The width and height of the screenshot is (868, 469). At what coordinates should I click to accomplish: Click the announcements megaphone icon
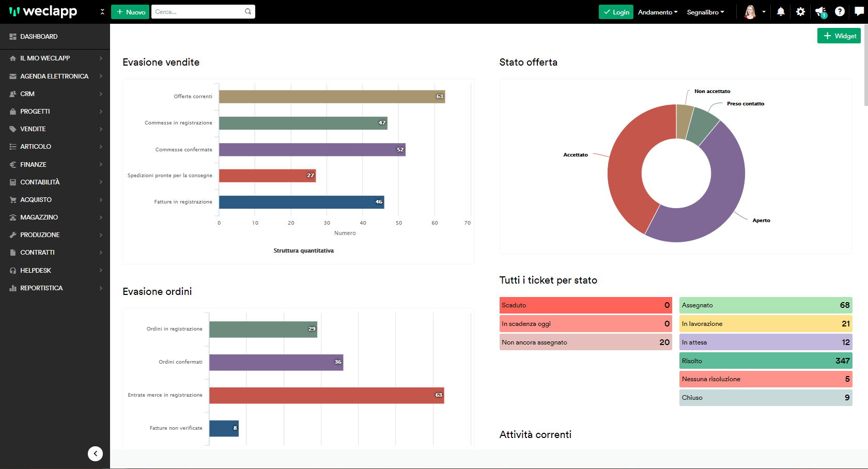(820, 12)
